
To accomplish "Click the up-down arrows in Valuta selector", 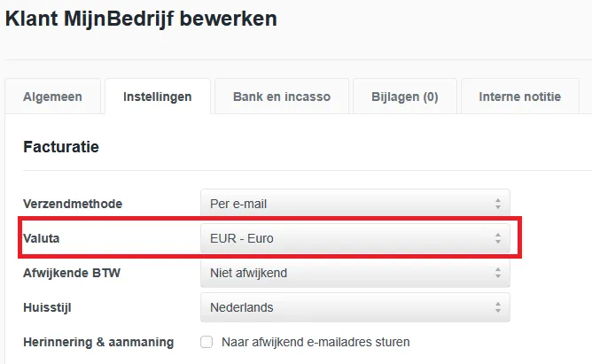I will pyautogui.click(x=497, y=238).
